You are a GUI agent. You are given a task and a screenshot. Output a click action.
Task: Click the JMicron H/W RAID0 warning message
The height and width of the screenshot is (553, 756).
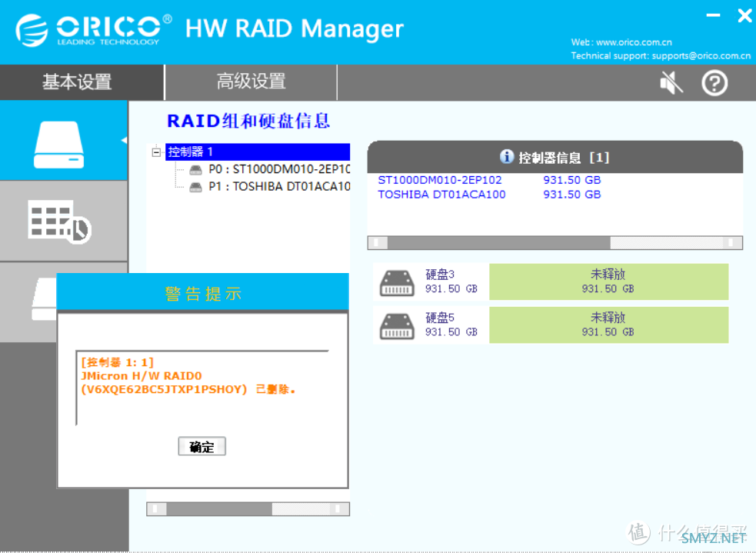tap(188, 376)
